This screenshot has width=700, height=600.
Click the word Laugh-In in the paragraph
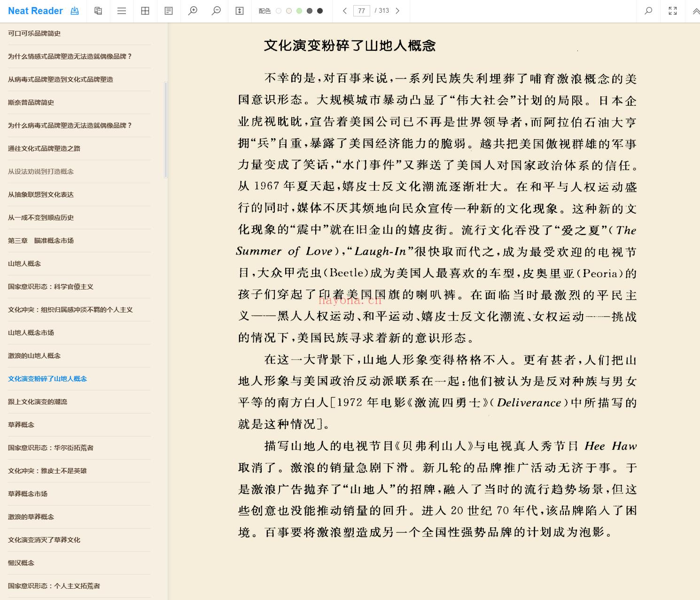pos(380,251)
